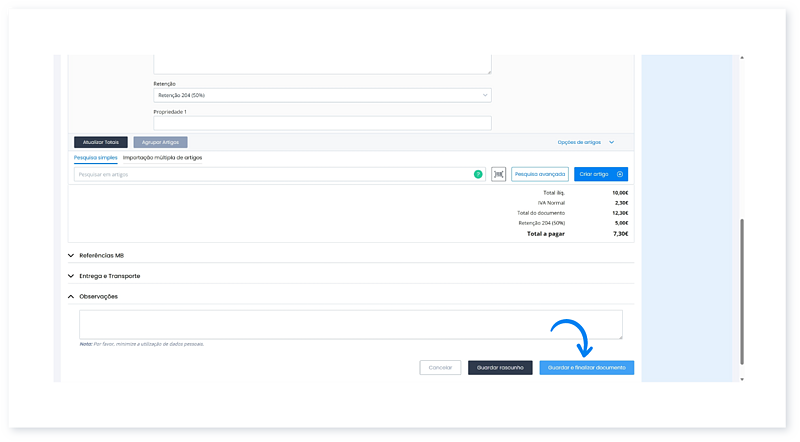Click inside the Observações text area

tap(350, 324)
